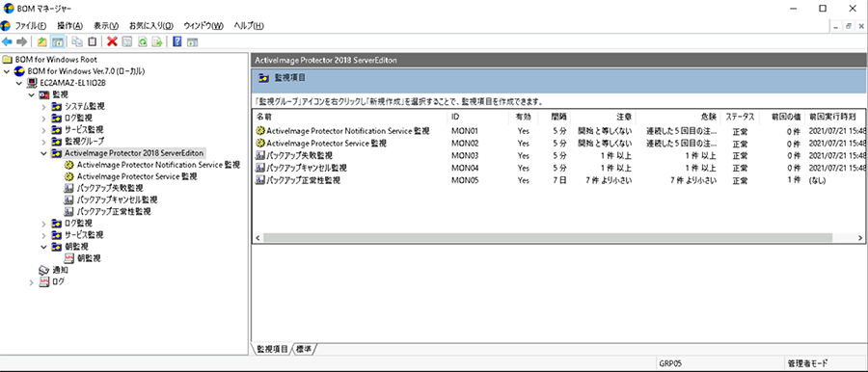Click the gray forward arrow toolbar icon
868x372 pixels.
(x=22, y=41)
